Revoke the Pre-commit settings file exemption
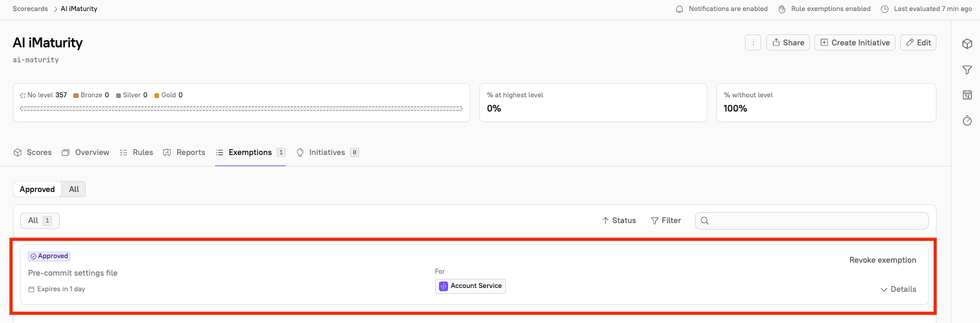980x323 pixels. (883, 260)
